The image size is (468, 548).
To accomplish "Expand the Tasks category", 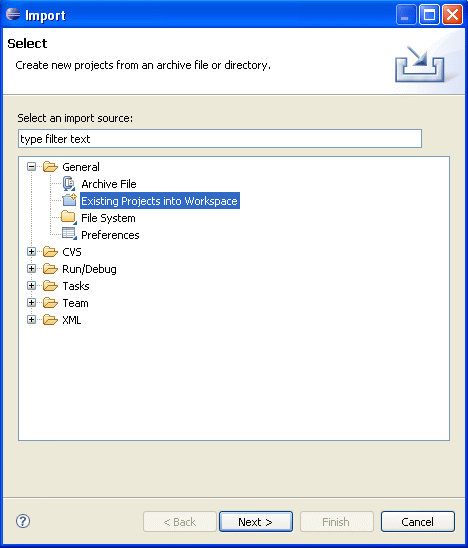I will [31, 286].
